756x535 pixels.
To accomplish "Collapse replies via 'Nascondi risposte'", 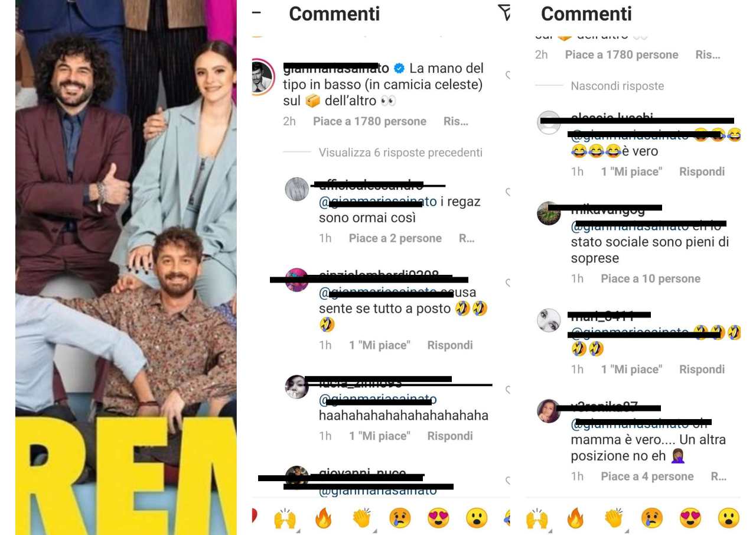I will click(x=617, y=86).
